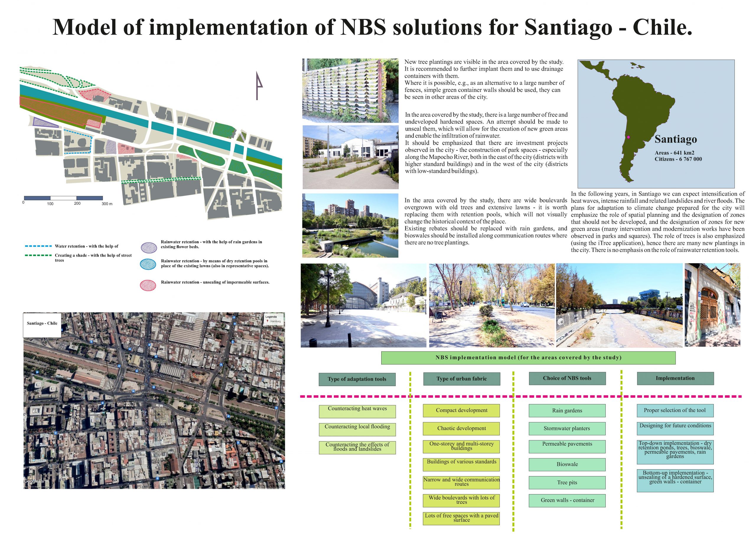Click the paragraph about undeveloped hardened spaces
This screenshot has height=534, width=756.
coord(486,143)
